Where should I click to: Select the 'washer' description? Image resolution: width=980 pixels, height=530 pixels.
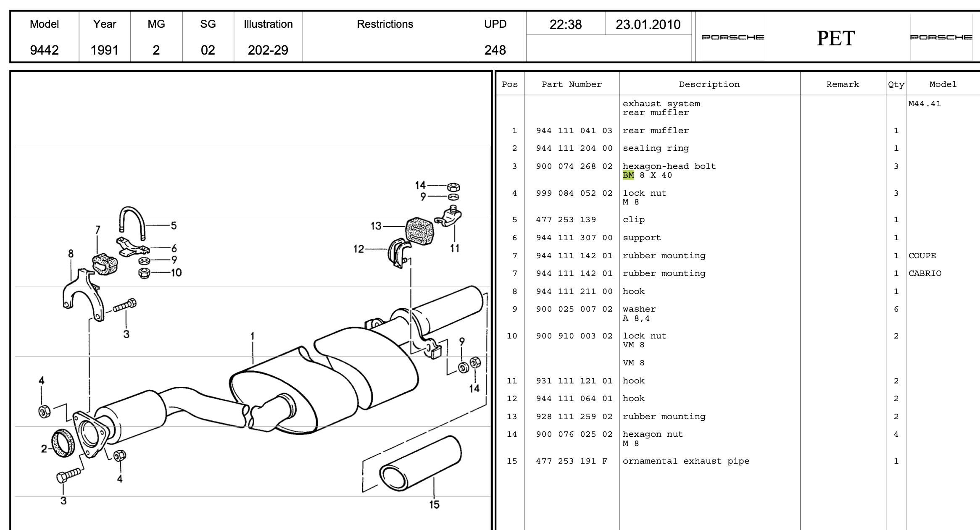pyautogui.click(x=639, y=309)
